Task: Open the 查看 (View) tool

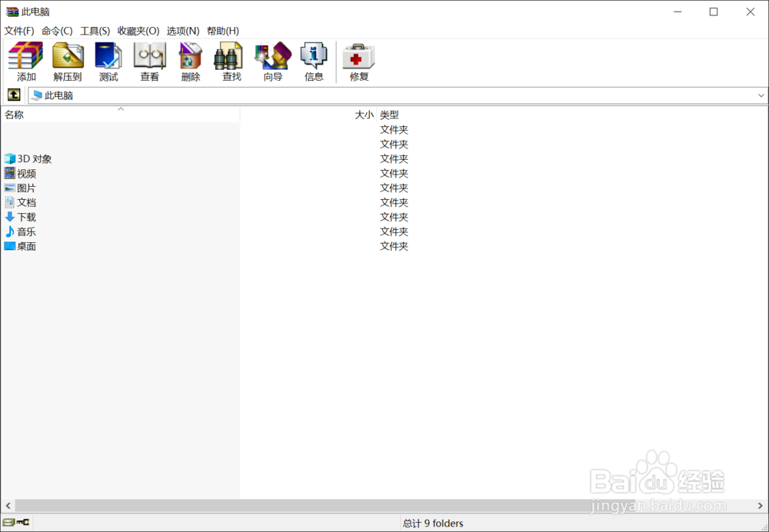Action: tap(150, 62)
